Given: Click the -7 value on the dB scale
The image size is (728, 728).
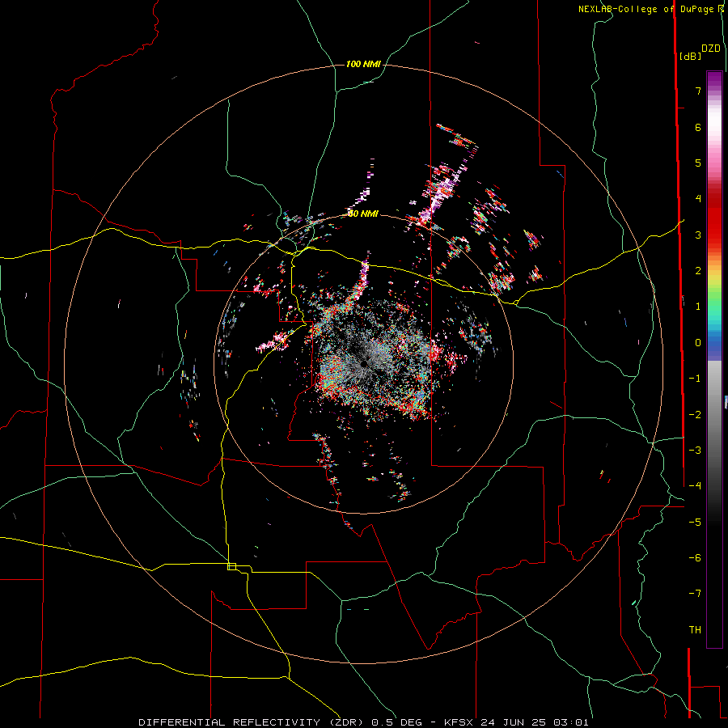Looking at the screenshot, I should tap(695, 594).
